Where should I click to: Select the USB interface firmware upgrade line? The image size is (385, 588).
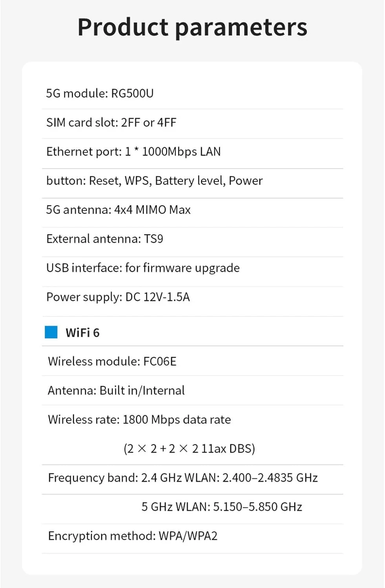tap(143, 268)
